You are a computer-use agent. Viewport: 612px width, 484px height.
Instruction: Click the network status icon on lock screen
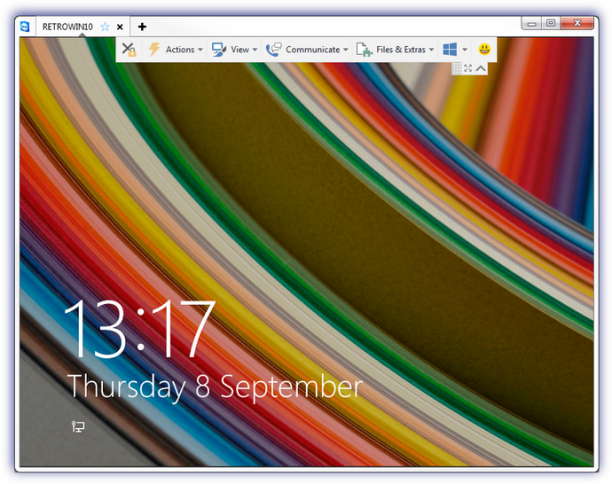78,426
